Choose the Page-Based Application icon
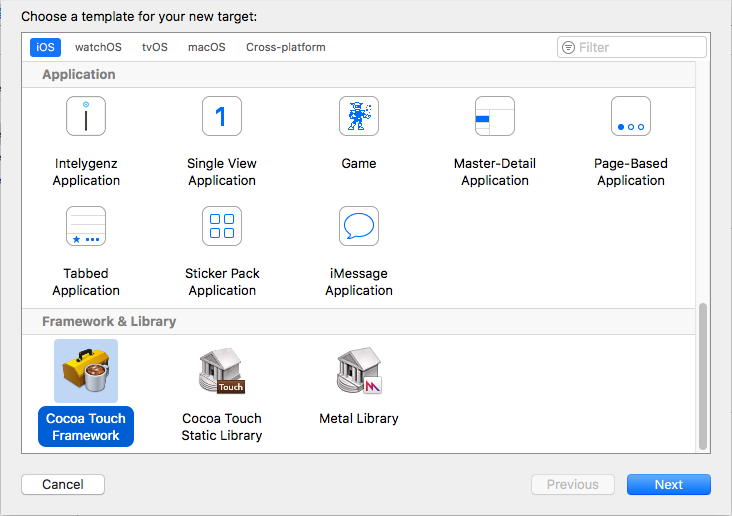The height and width of the screenshot is (516, 732). click(x=631, y=116)
